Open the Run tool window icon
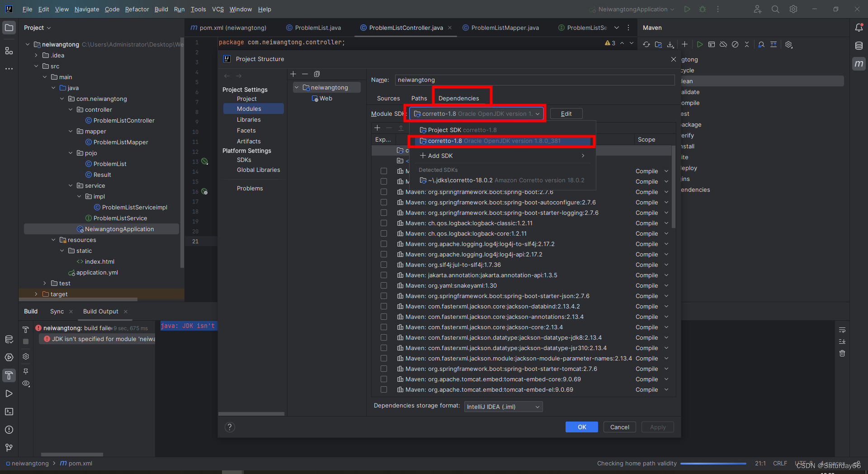 (9, 393)
